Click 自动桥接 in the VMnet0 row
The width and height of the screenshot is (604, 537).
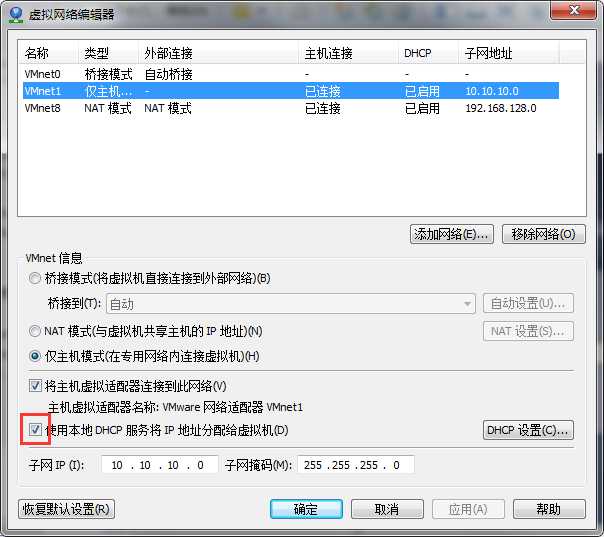click(x=168, y=74)
